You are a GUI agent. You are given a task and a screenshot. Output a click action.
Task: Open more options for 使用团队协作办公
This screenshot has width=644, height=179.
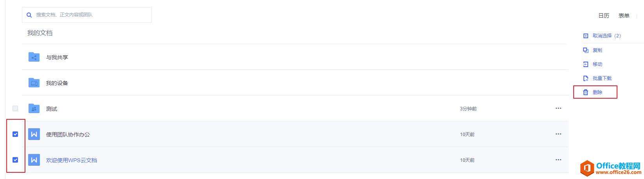point(558,134)
